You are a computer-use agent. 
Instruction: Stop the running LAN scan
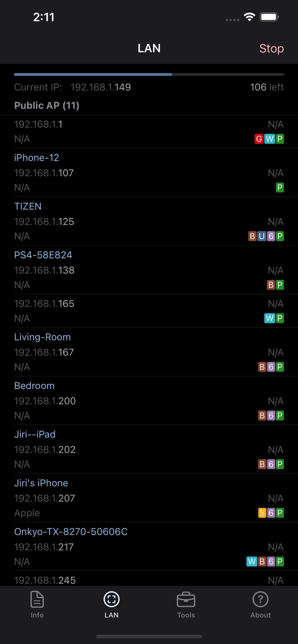click(271, 49)
